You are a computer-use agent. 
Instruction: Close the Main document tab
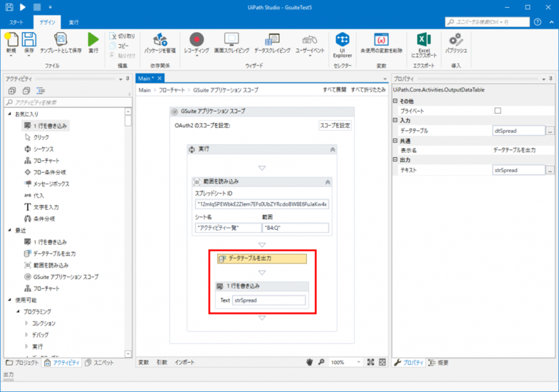160,78
